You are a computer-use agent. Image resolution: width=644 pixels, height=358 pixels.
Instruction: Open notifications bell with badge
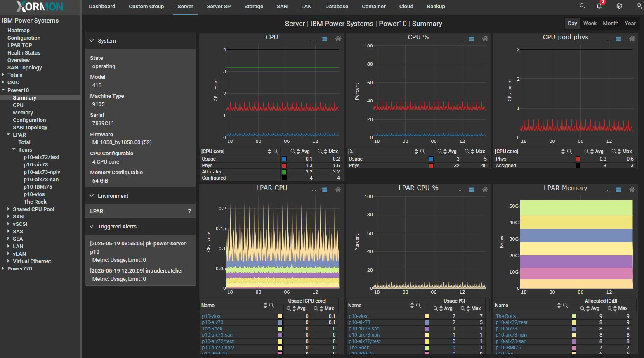(599, 6)
